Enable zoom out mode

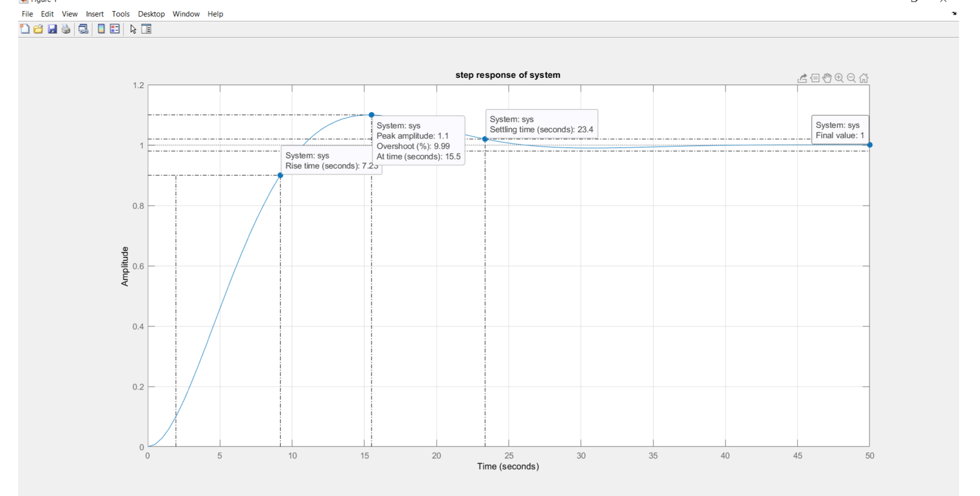tap(850, 78)
